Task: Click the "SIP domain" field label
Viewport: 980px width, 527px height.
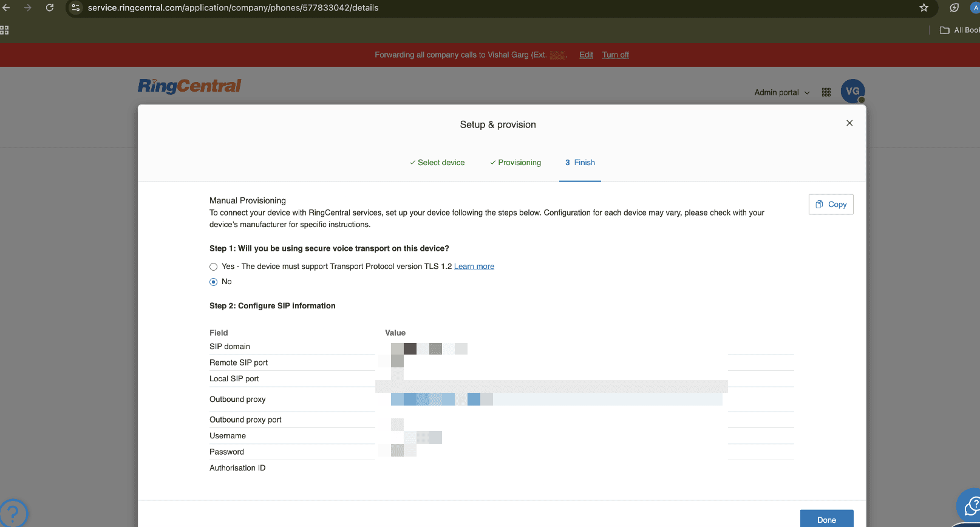Action: pyautogui.click(x=230, y=347)
